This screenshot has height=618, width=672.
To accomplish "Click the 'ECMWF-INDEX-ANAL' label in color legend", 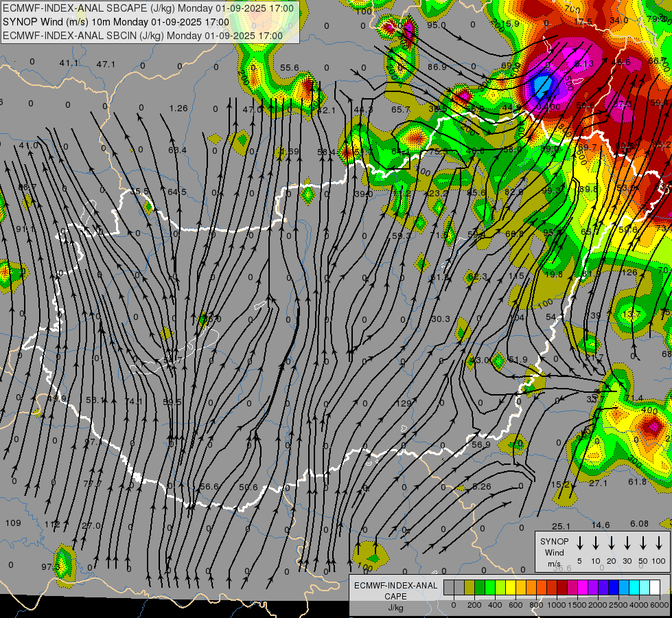I will tap(395, 586).
